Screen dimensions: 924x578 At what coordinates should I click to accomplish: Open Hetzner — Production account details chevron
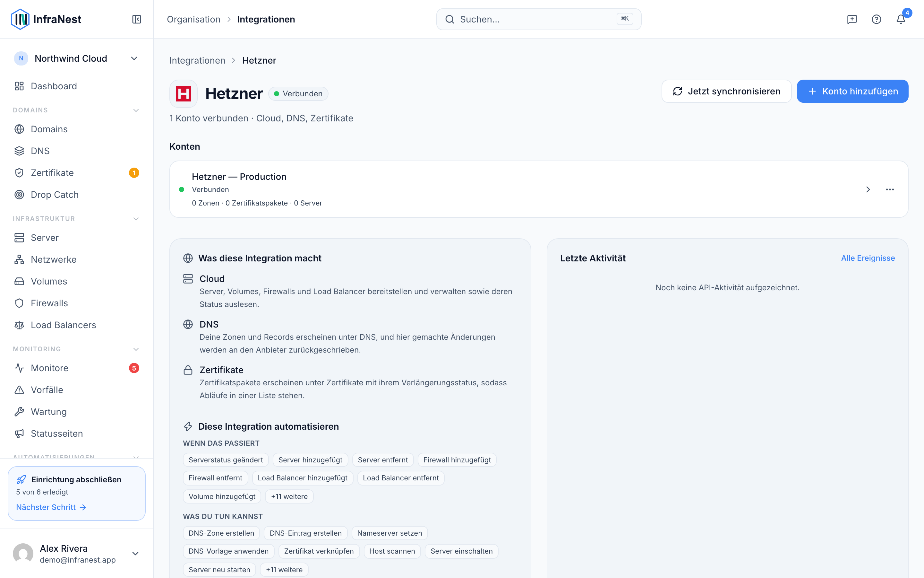[868, 189]
